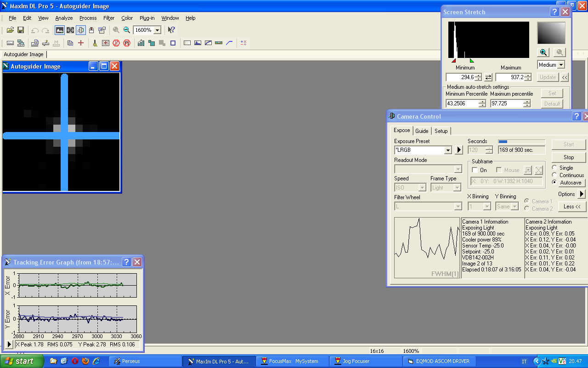Open the Color menu
The height and width of the screenshot is (368, 588).
[127, 18]
